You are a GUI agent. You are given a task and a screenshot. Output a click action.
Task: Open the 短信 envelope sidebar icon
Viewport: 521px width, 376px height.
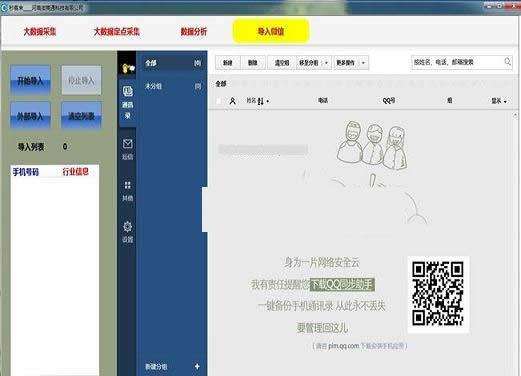pyautogui.click(x=127, y=149)
